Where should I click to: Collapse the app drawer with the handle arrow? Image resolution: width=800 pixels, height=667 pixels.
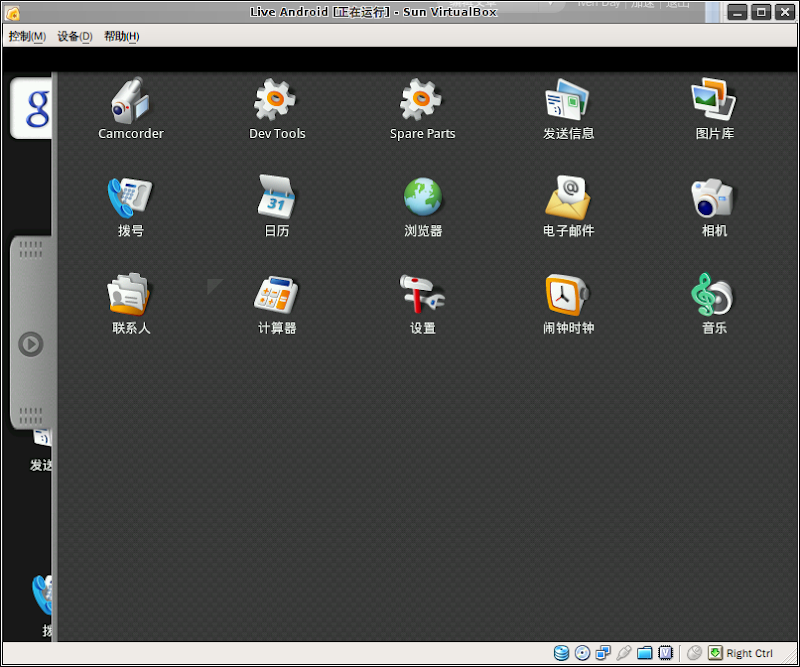tap(31, 344)
